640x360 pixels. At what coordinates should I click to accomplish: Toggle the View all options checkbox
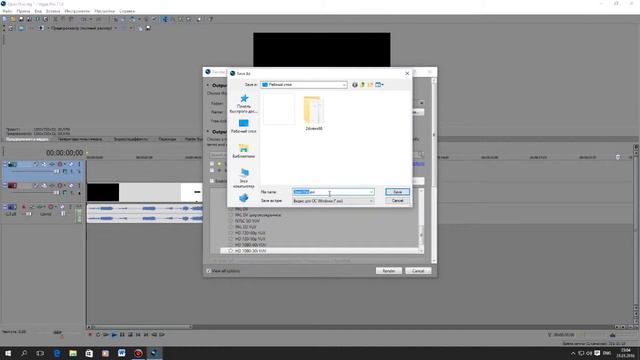(x=209, y=271)
